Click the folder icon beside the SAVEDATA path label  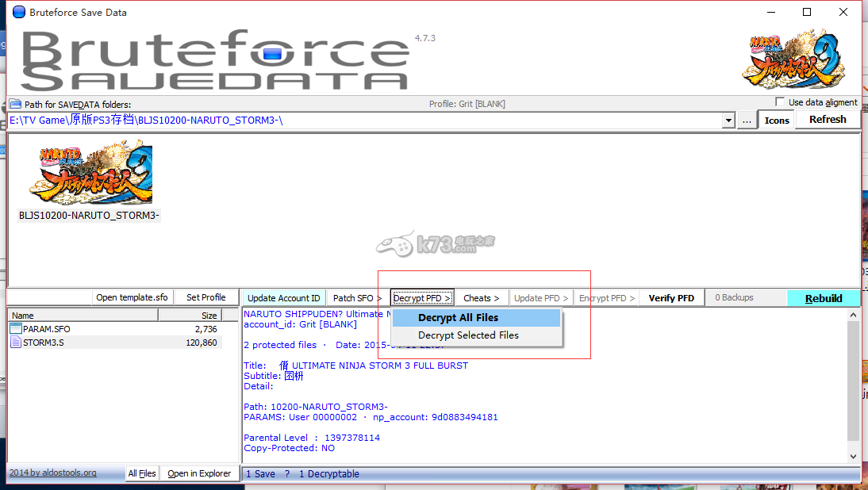[x=15, y=104]
